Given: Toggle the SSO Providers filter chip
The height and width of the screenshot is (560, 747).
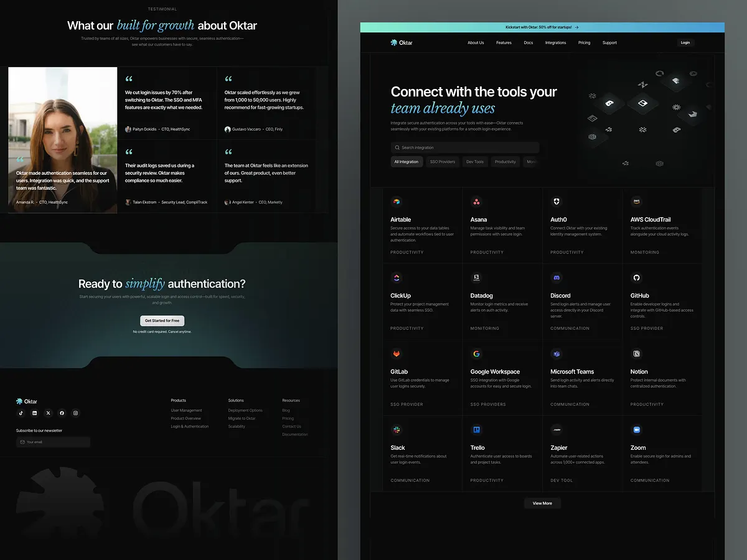Looking at the screenshot, I should coord(443,161).
